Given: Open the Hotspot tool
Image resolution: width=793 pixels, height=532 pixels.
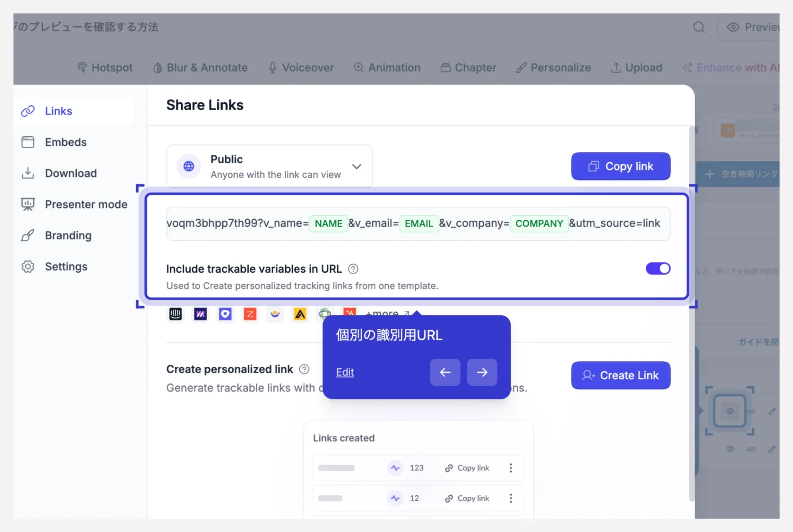Looking at the screenshot, I should [x=105, y=67].
